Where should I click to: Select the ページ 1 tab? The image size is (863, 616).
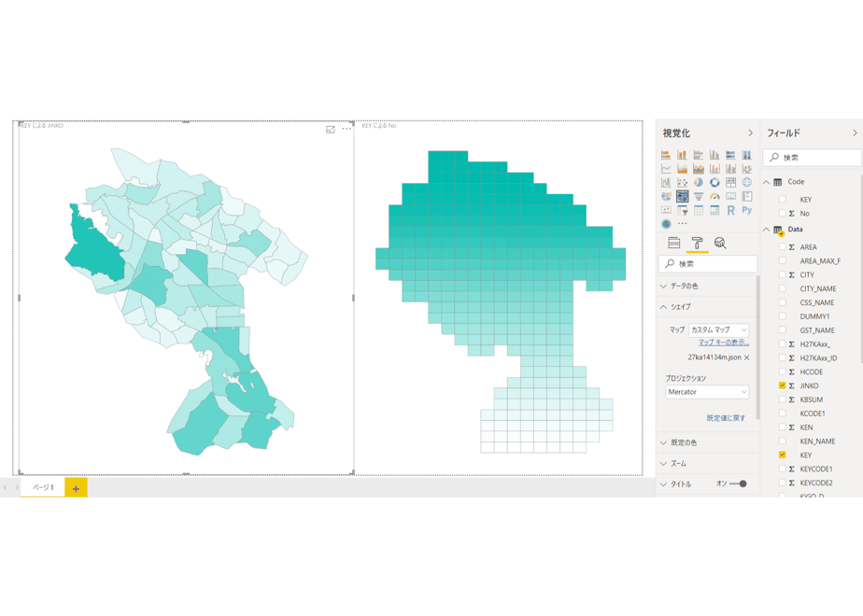tap(43, 488)
